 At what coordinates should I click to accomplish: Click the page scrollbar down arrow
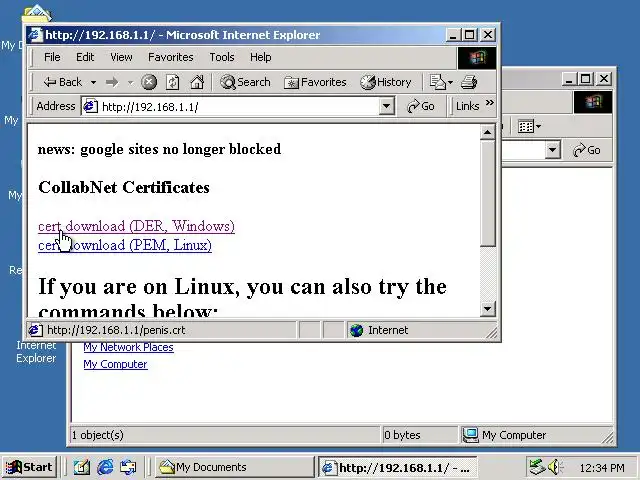coord(487,308)
